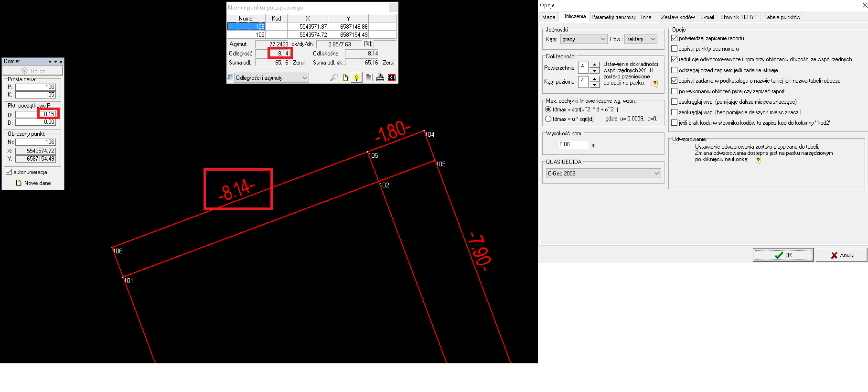Click the pin dot icon in Domiar title bar
Viewport: 868px width, 392px height.
click(x=50, y=62)
